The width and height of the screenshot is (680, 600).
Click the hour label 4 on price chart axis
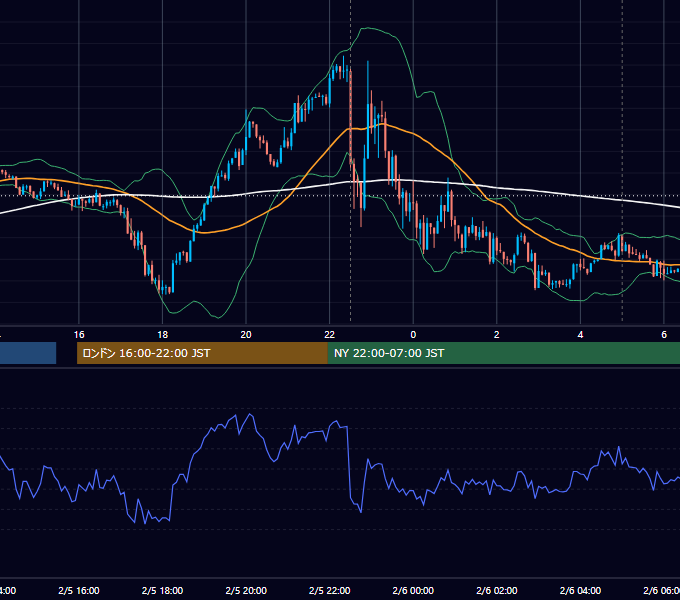pyautogui.click(x=580, y=335)
